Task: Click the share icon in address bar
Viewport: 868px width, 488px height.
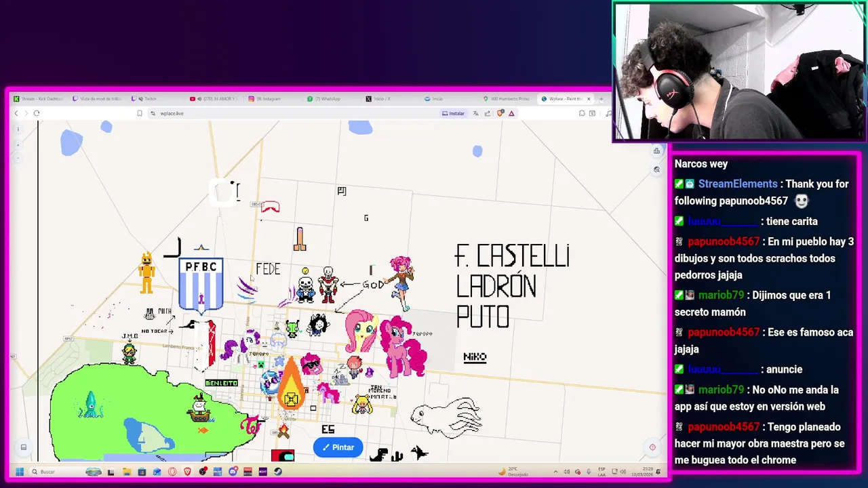Action: point(488,113)
